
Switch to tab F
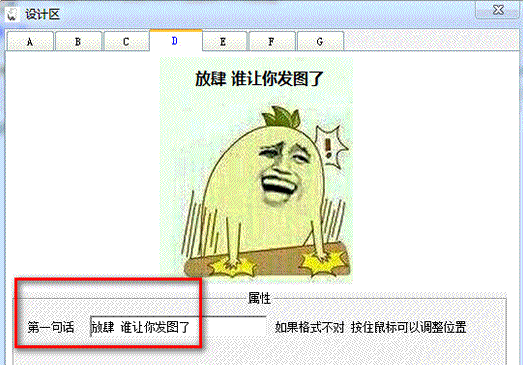(272, 42)
